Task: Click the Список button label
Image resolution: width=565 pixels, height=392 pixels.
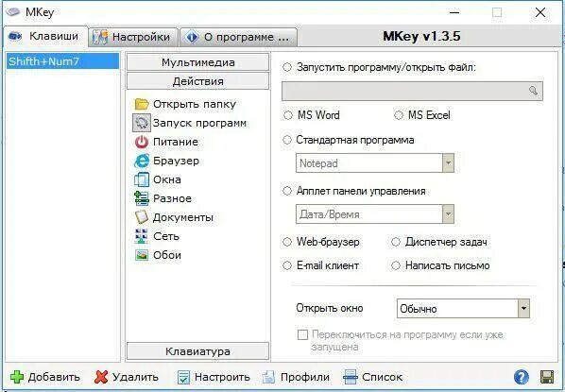Action: tap(383, 377)
